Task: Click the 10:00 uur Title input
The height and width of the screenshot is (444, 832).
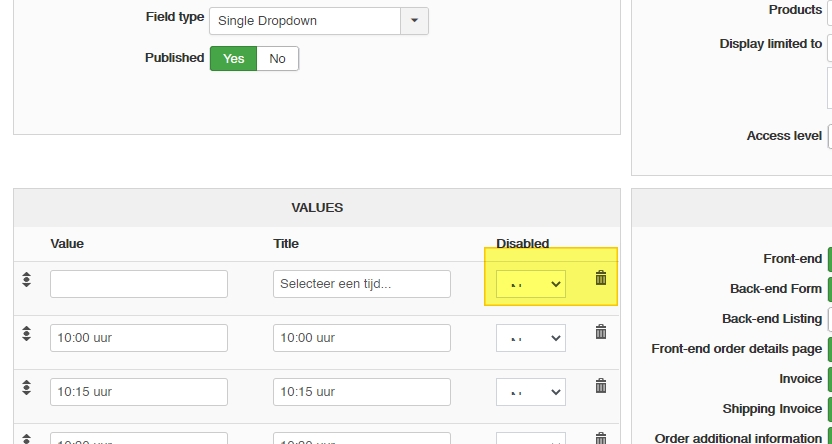Action: coord(362,338)
